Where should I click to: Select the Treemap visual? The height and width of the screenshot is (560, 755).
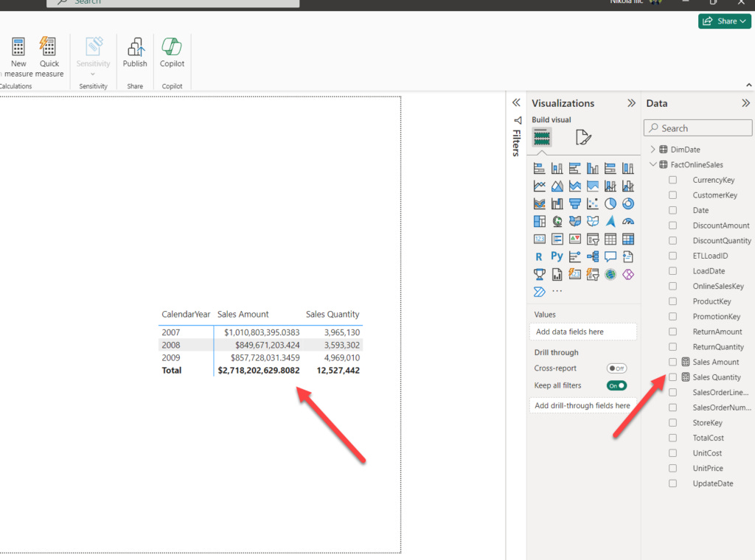point(539,221)
